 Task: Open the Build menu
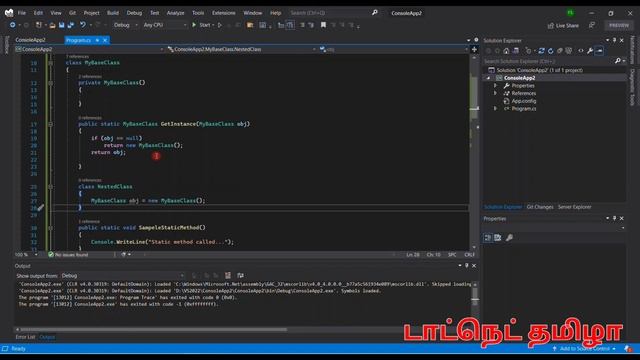(113, 13)
